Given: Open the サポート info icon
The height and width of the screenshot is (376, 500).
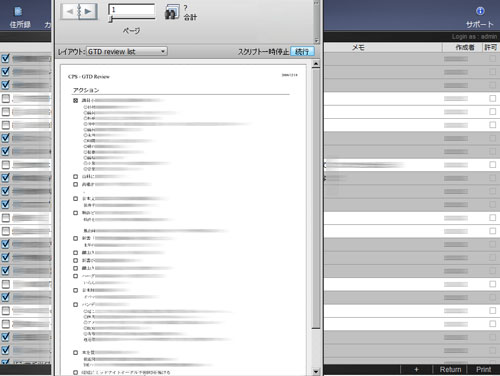Looking at the screenshot, I should 480,11.
